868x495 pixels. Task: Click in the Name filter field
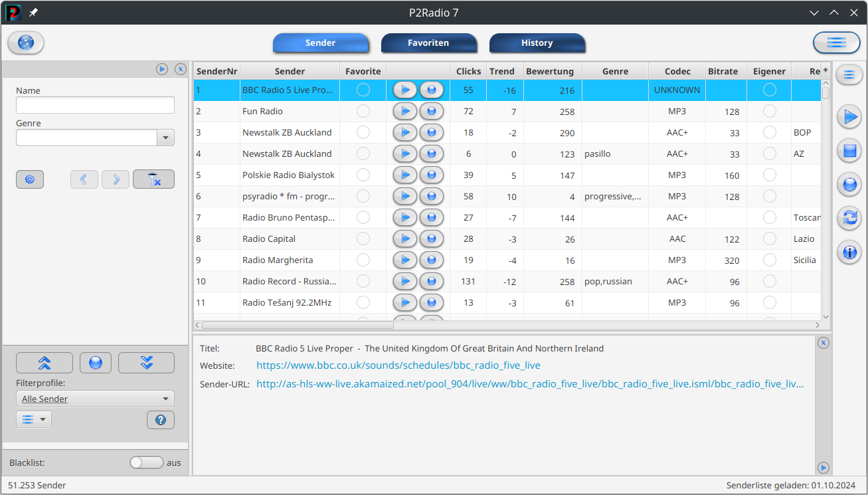(x=95, y=105)
